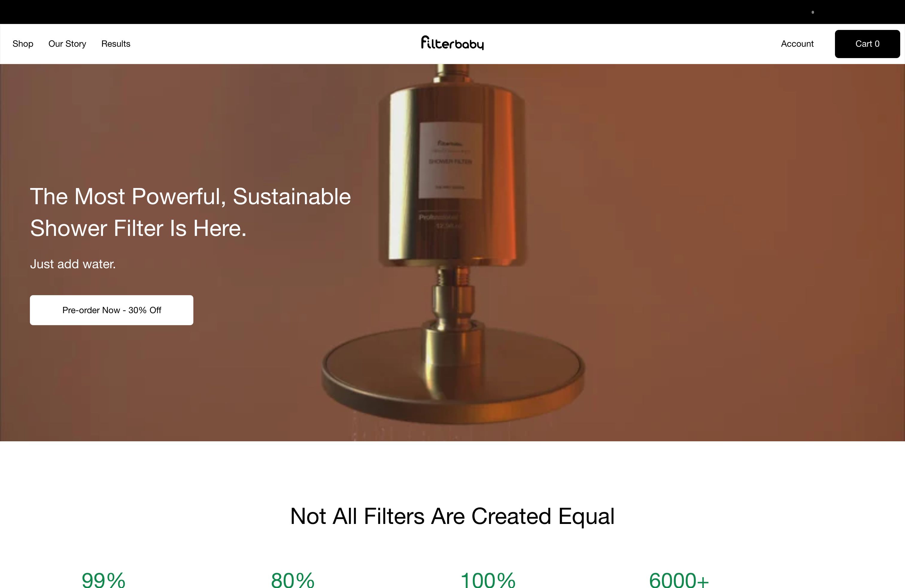Go to the Our Story page
Viewport: 905px width, 588px height.
tap(67, 44)
